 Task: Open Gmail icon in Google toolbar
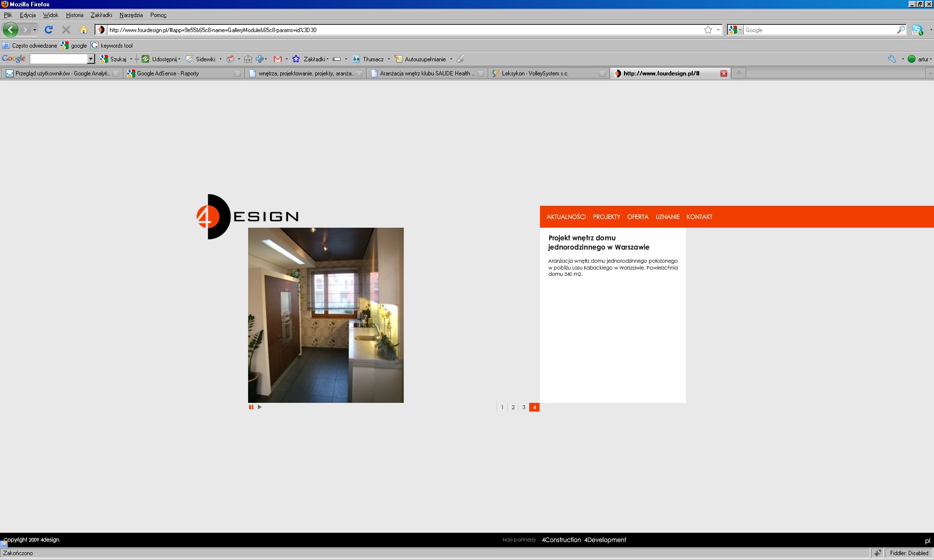click(x=278, y=59)
